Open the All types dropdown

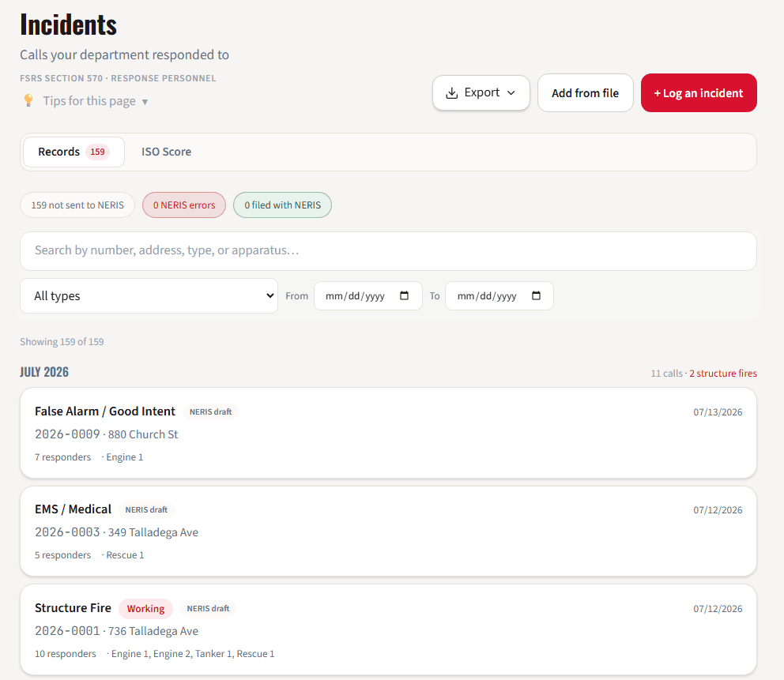pyautogui.click(x=149, y=296)
